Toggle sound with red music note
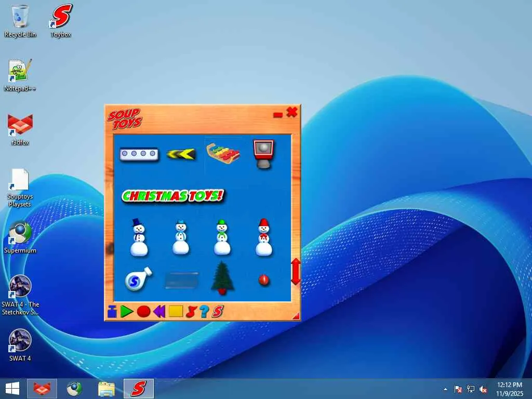532x399 pixels. tap(191, 312)
